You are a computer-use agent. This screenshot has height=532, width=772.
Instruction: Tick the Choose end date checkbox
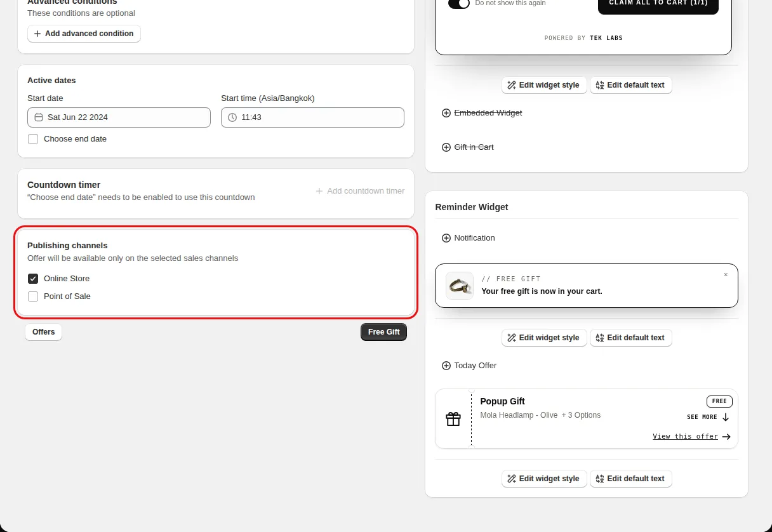click(x=33, y=139)
